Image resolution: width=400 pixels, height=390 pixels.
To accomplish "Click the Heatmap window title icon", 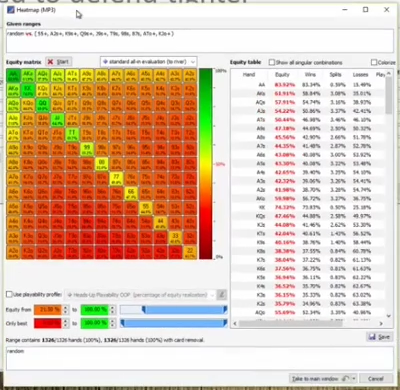I will (11, 10).
